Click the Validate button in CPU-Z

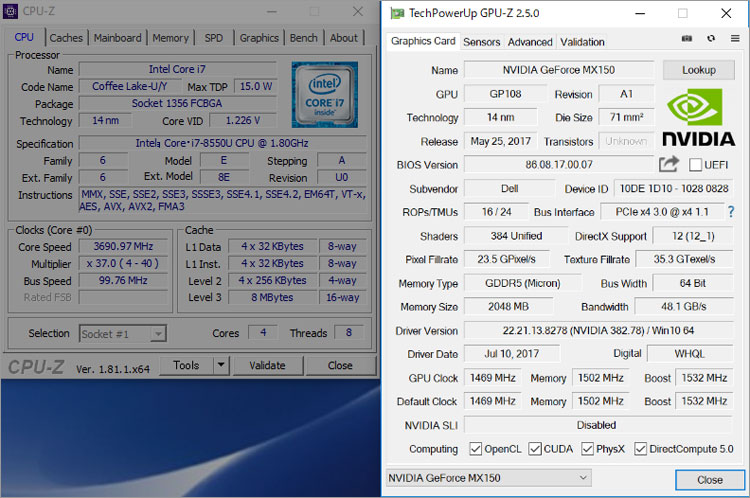point(267,365)
